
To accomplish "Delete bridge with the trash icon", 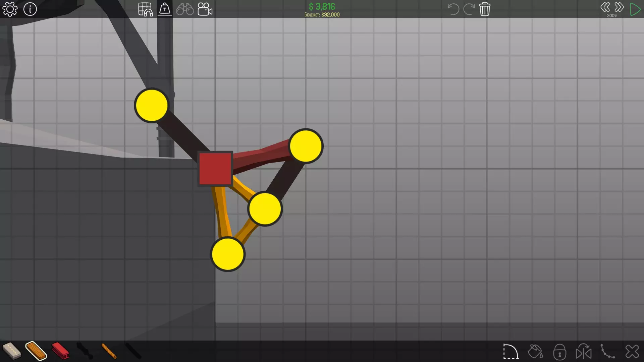I will [485, 9].
